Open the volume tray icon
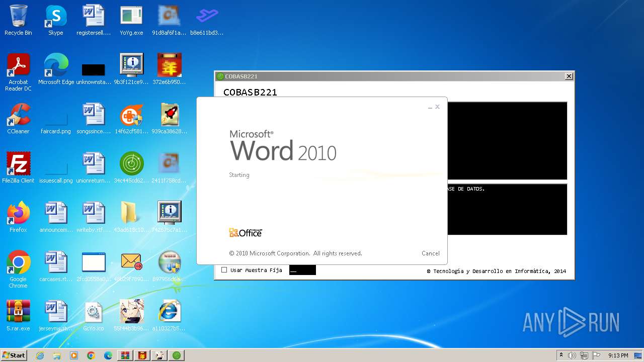The width and height of the screenshot is (644, 362). [572, 355]
